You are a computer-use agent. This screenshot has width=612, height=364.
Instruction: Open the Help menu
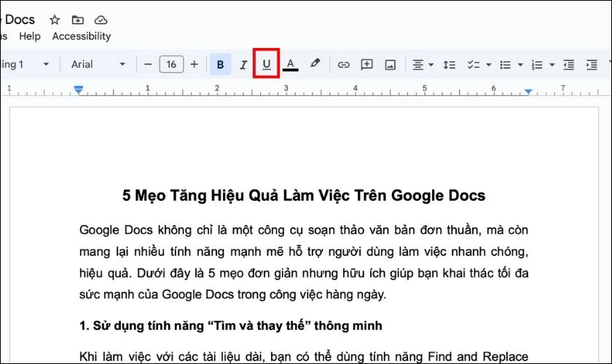pos(30,36)
